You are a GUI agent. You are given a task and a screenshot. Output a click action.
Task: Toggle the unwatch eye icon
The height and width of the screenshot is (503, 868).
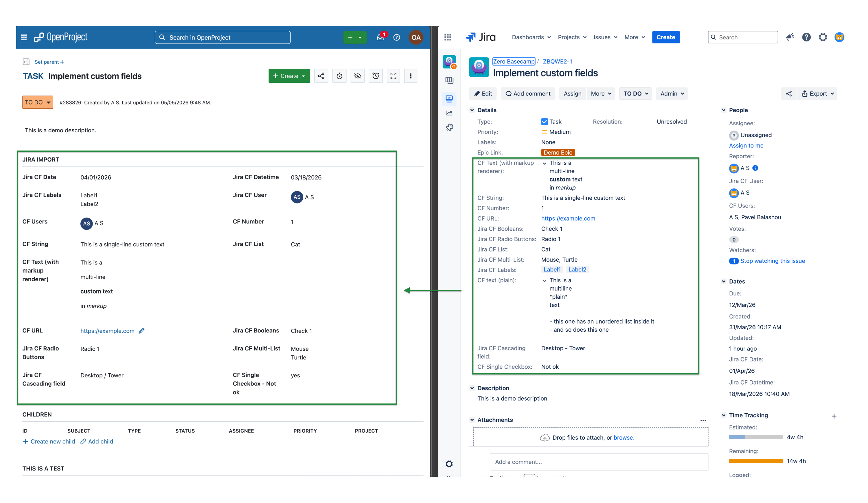(358, 76)
